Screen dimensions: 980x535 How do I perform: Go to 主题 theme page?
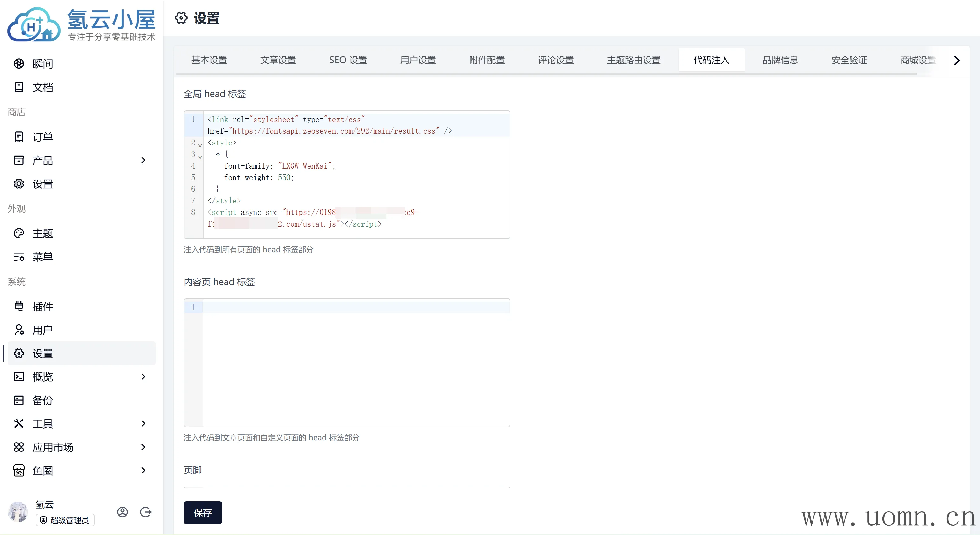[43, 233]
